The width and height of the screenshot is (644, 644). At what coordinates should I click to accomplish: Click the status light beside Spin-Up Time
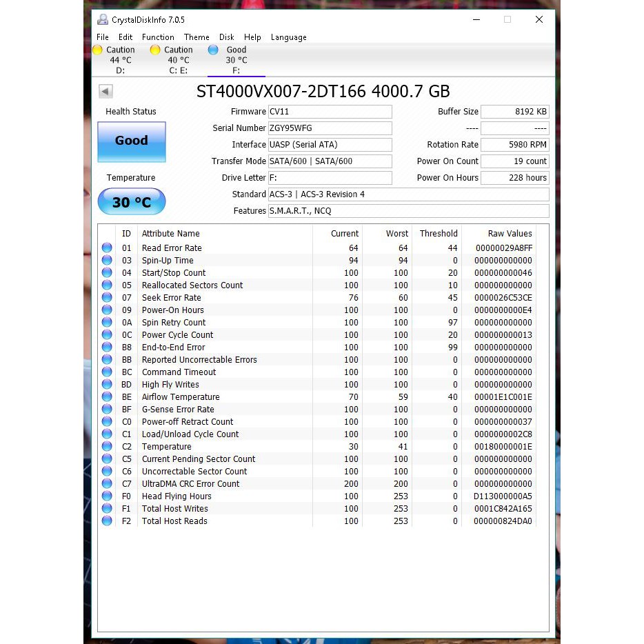click(x=107, y=260)
